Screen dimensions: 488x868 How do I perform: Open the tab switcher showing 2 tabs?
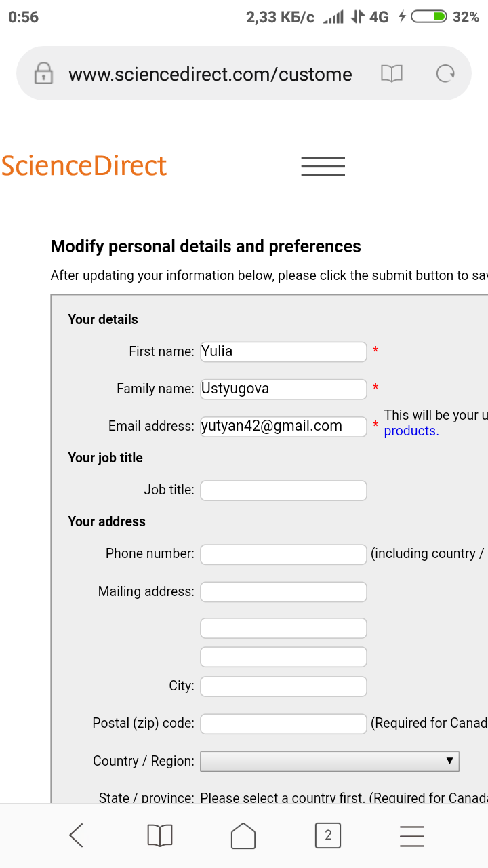click(x=328, y=835)
